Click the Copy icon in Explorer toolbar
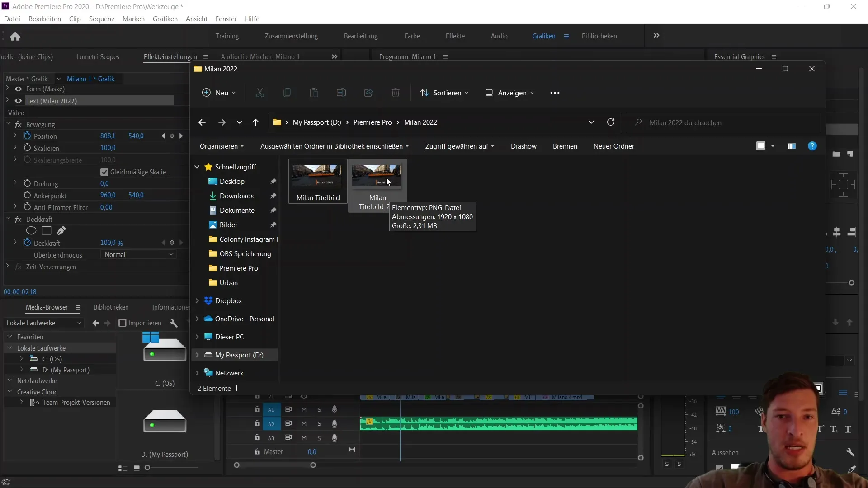The height and width of the screenshot is (488, 868). click(x=287, y=93)
